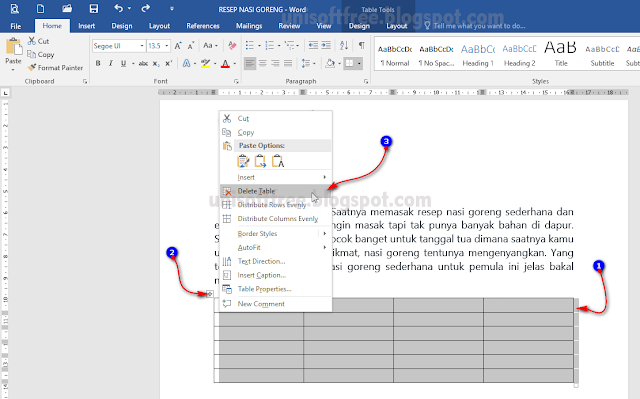Toggle Bold formatting
Image resolution: width=640 pixels, height=399 pixels.
[x=98, y=63]
